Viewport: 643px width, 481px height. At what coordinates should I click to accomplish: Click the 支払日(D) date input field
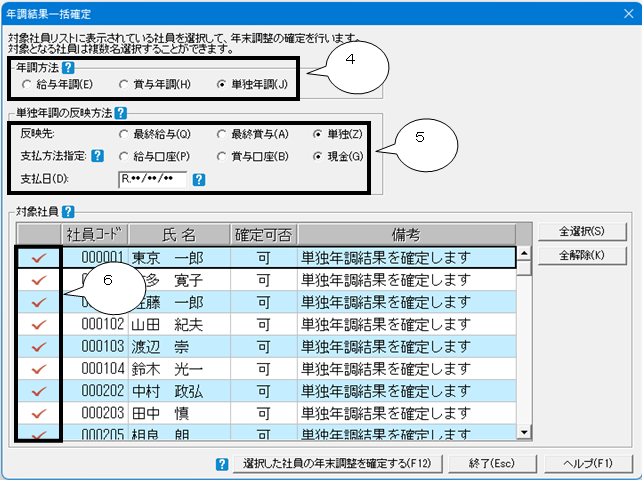(153, 180)
